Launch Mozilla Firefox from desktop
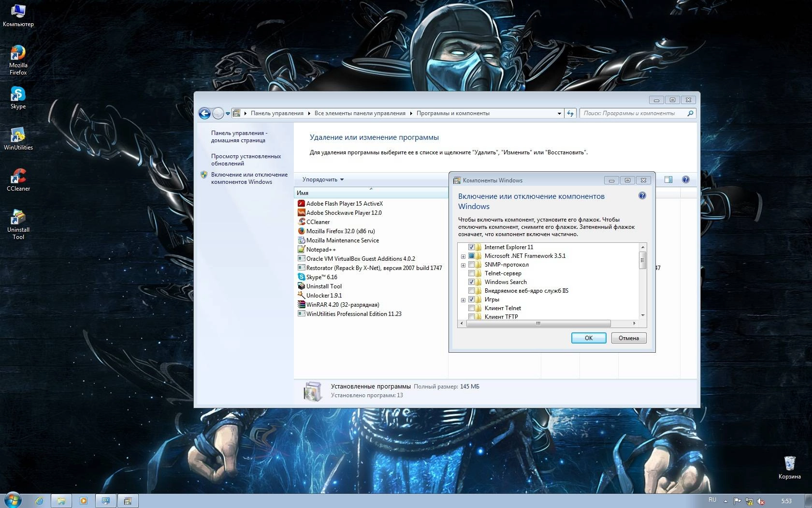 (18, 60)
